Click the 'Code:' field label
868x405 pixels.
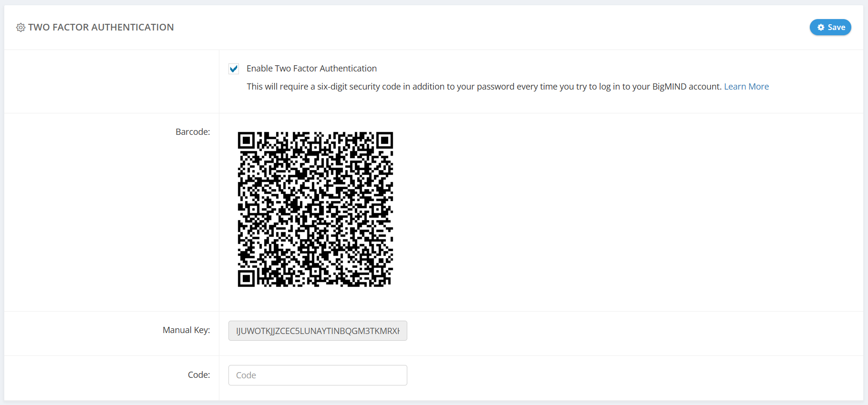(x=199, y=375)
